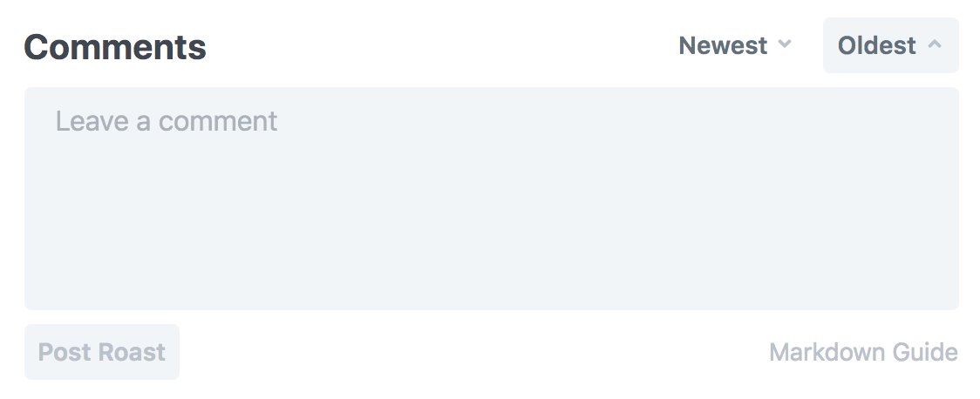This screenshot has height=399, width=980.
Task: Click the Newest sort arrow icon
Action: 785,44
